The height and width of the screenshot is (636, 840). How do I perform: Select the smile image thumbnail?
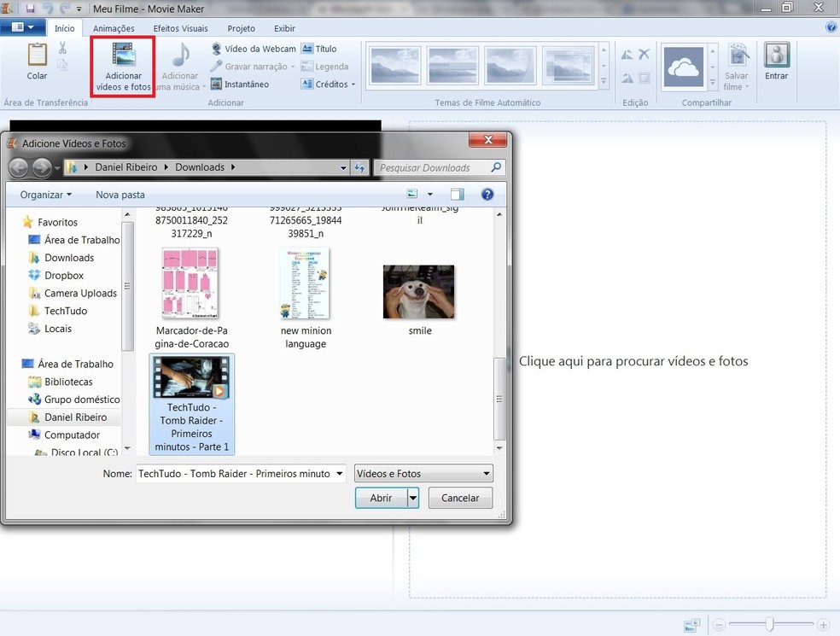point(419,292)
